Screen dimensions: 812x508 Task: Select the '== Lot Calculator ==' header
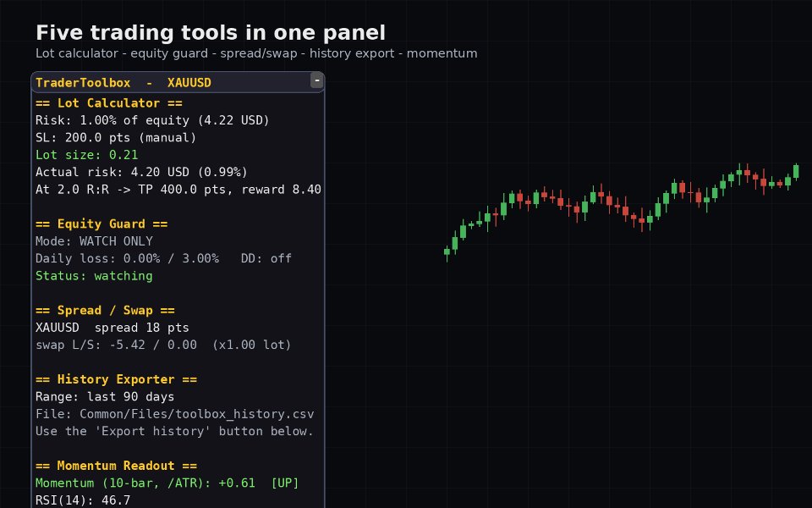click(109, 103)
